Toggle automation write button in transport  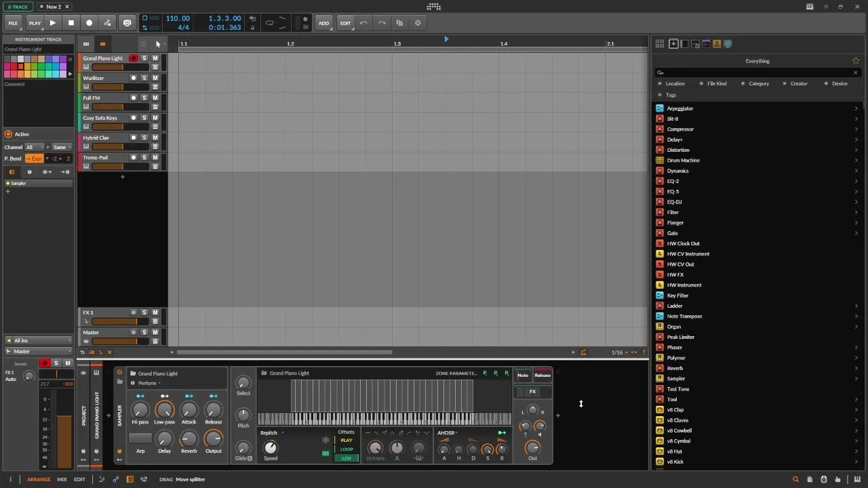click(108, 23)
